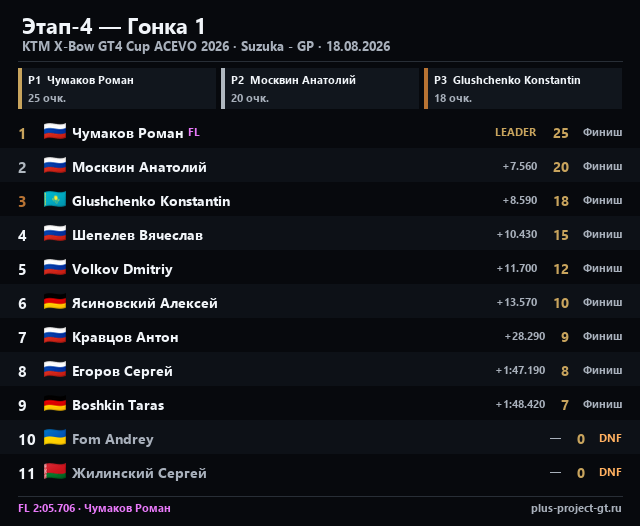This screenshot has height=526, width=640.
Task: Select the Егоров Сергей row name
Action: 122,371
